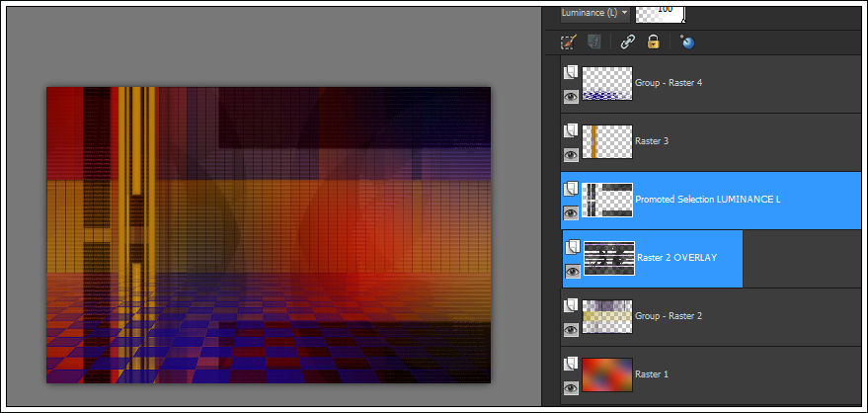Open the Luminance (L) blend mode dropdown
This screenshot has height=413, width=868.
pos(595,13)
